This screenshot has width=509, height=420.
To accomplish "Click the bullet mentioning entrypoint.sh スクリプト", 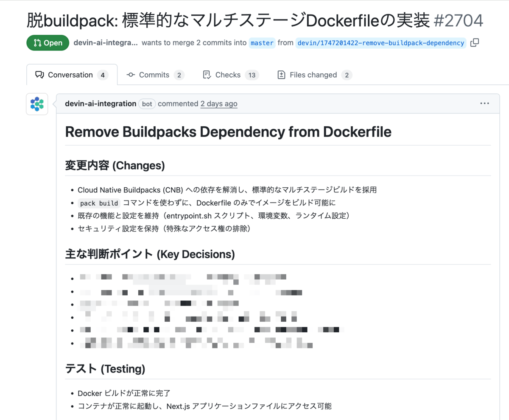I will 215,216.
